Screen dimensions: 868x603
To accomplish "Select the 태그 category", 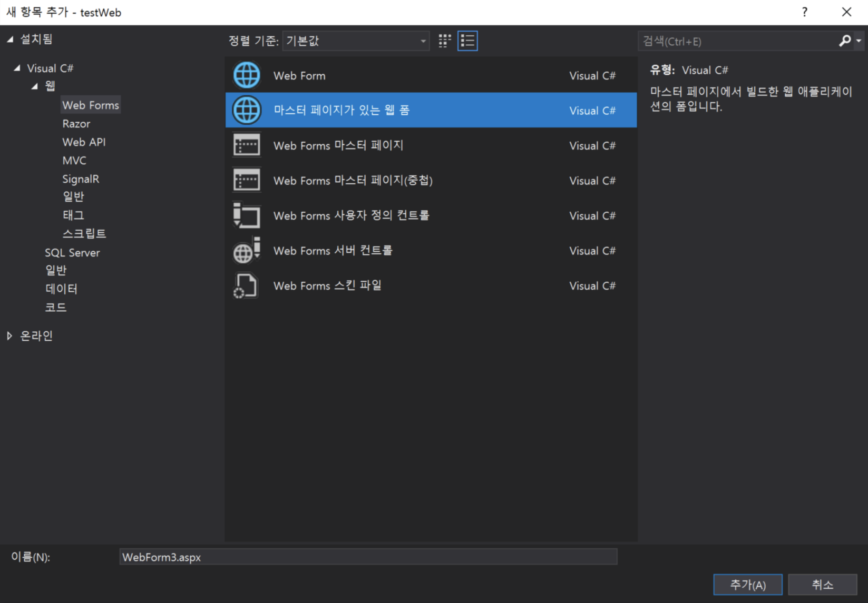I will (x=73, y=215).
